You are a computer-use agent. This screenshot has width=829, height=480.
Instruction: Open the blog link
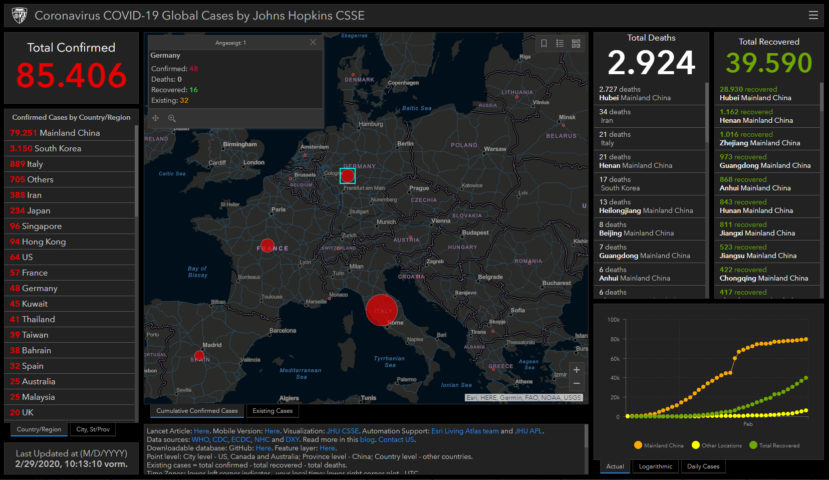point(367,440)
